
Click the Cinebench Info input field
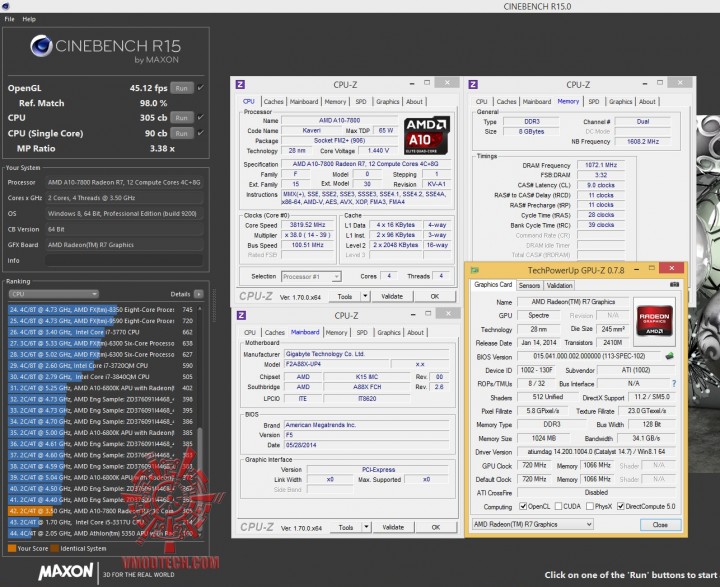[124, 260]
